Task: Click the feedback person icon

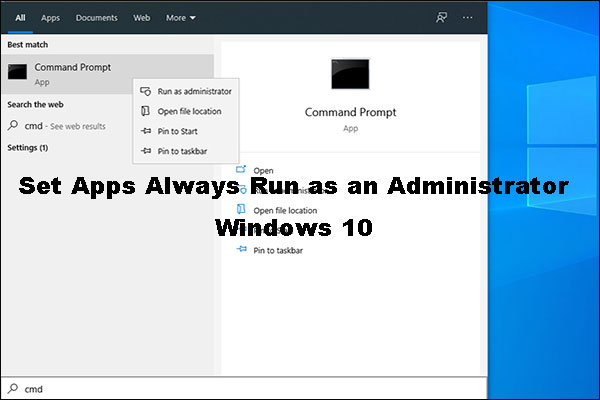Action: [x=441, y=17]
